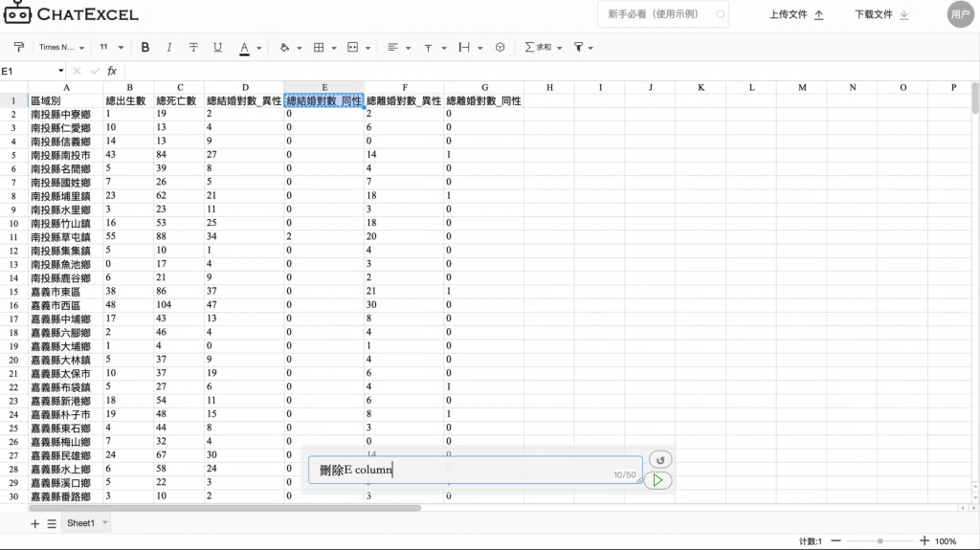Click the merge cells icon

352,47
